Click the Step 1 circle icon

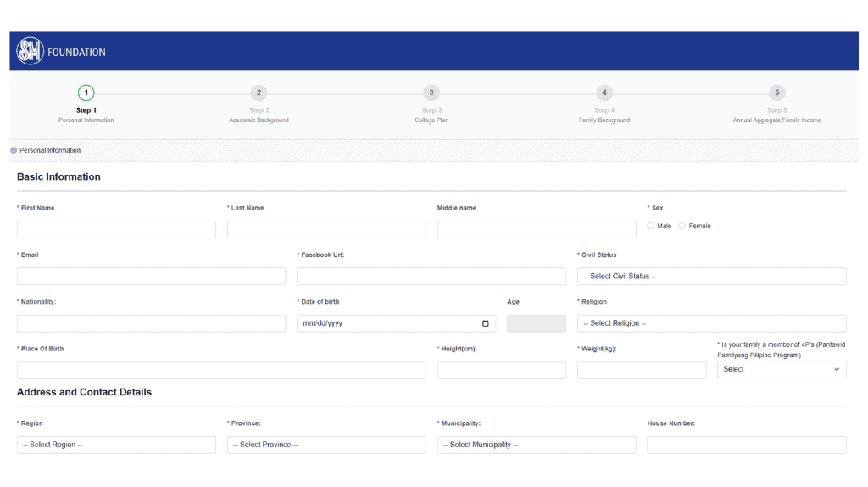click(x=86, y=92)
